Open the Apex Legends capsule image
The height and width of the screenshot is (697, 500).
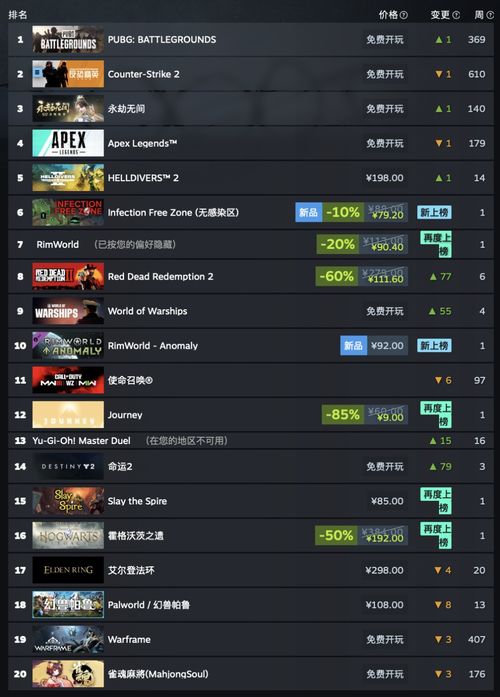[x=68, y=143]
